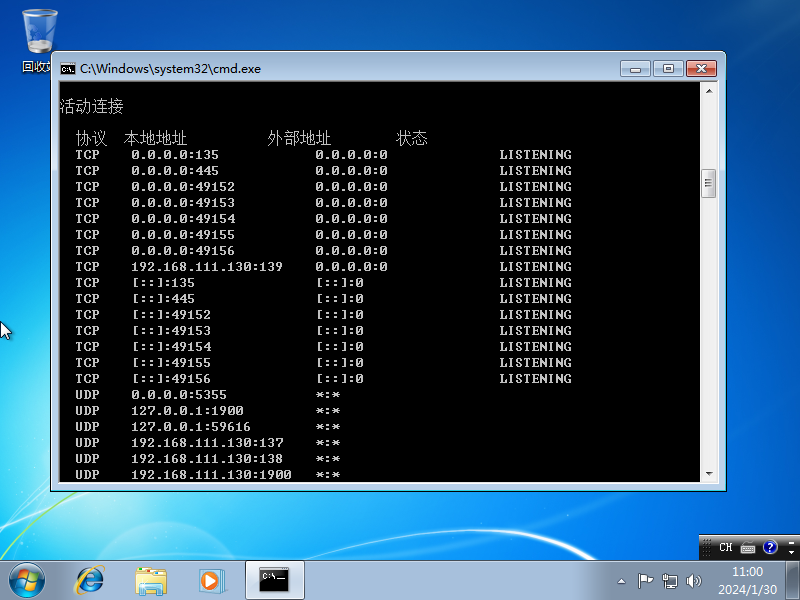Screen dimensions: 800x600
Task: Click the taskbar clock showing 11:00
Action: 747,571
